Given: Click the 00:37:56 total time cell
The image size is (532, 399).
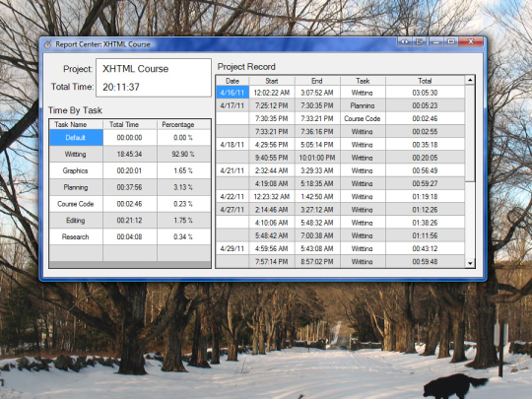Looking at the screenshot, I should (130, 187).
